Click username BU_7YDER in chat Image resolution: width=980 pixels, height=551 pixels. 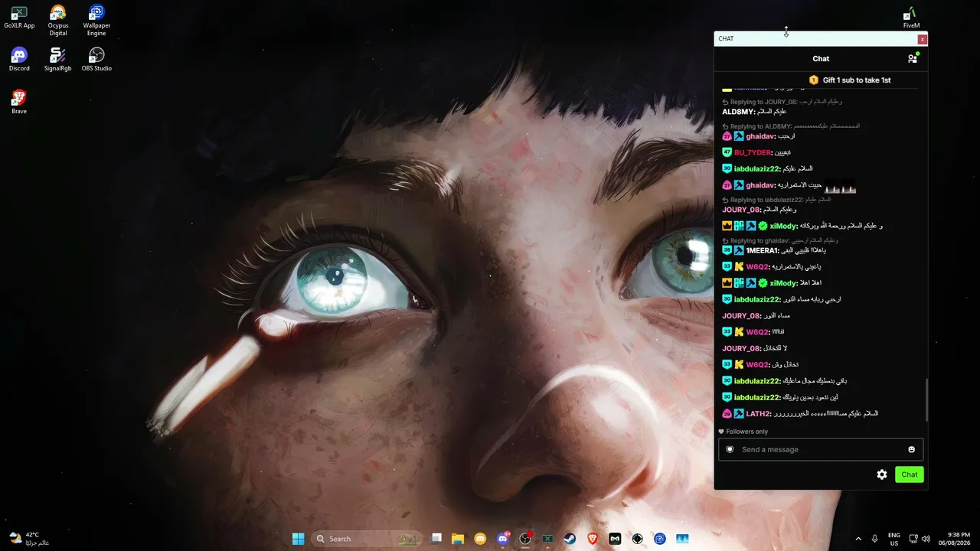point(752,152)
